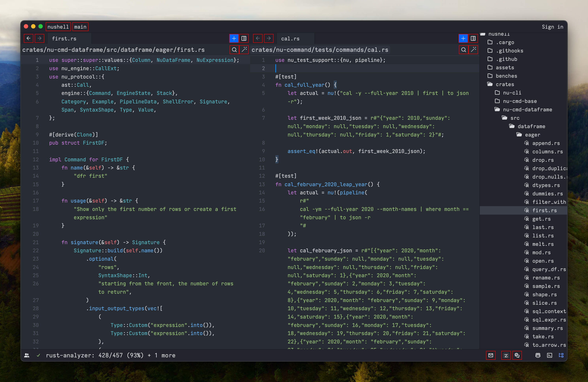The width and height of the screenshot is (588, 382).
Task: Collapse the eager folder
Action: [x=532, y=135]
